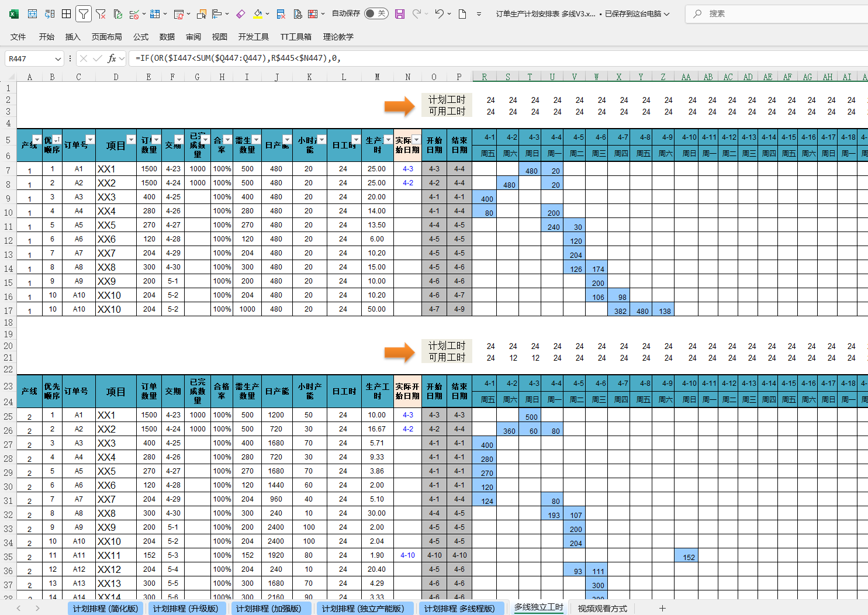Open the Customize Quick Access Toolbar dropdown
Viewport: 868px width, 615px height.
tap(479, 13)
